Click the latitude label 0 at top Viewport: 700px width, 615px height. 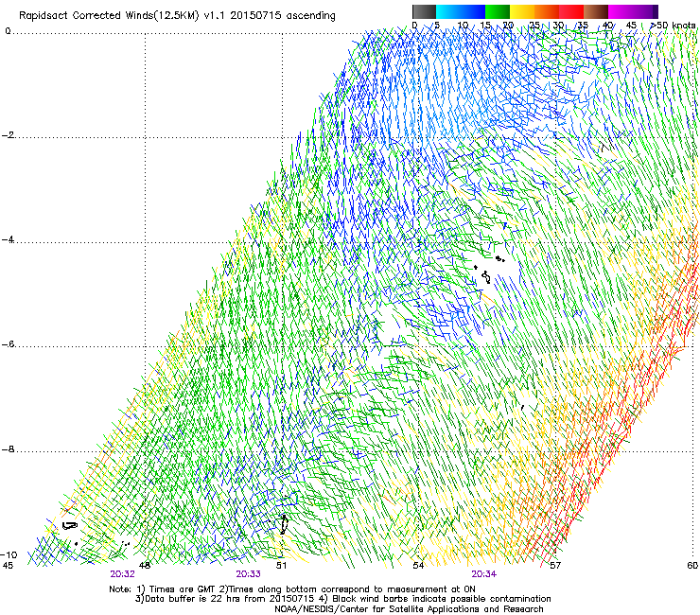(x=8, y=31)
